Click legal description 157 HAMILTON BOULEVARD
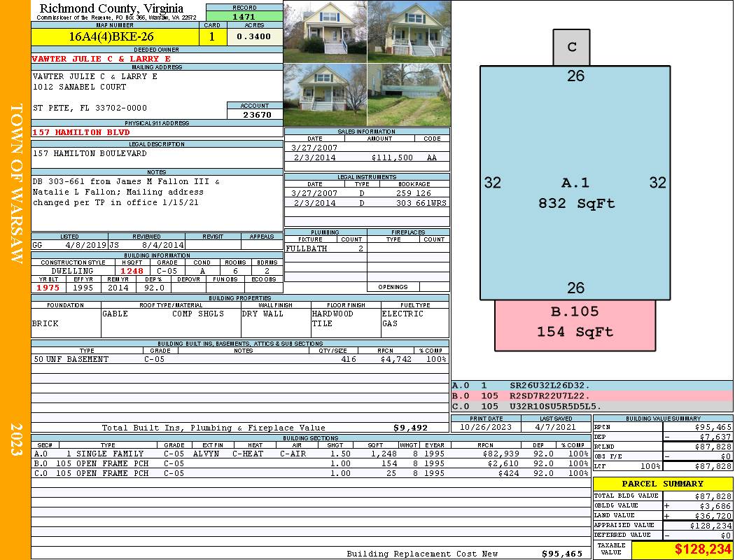The image size is (735, 560). tap(90, 153)
